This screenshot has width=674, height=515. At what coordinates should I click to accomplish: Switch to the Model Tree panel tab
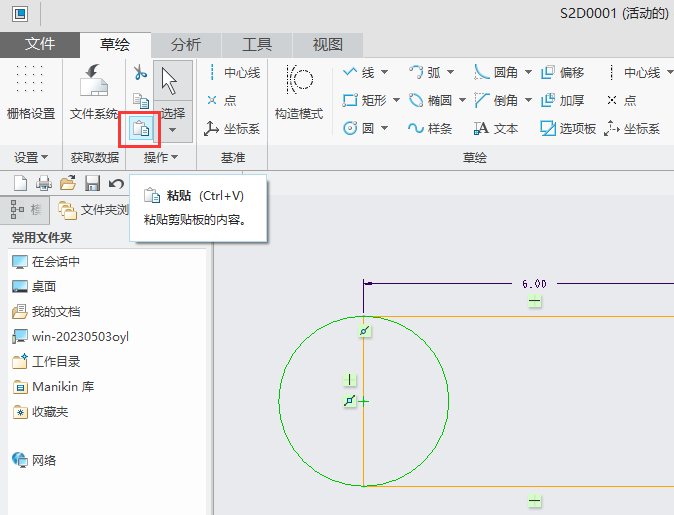(25, 210)
